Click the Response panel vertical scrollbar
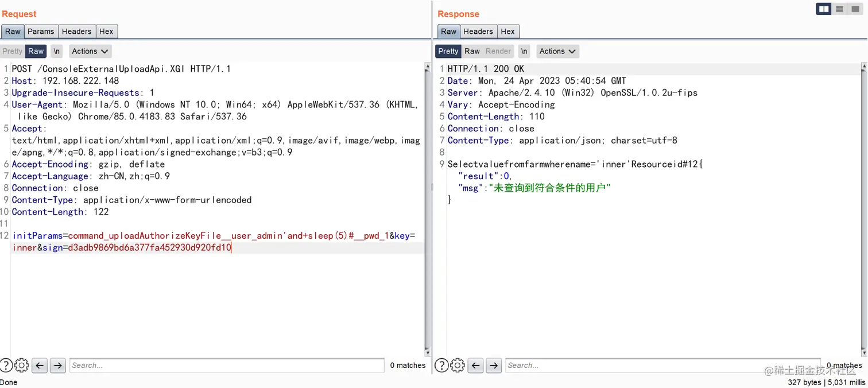Screen dimensions: 868x388 (x=864, y=209)
